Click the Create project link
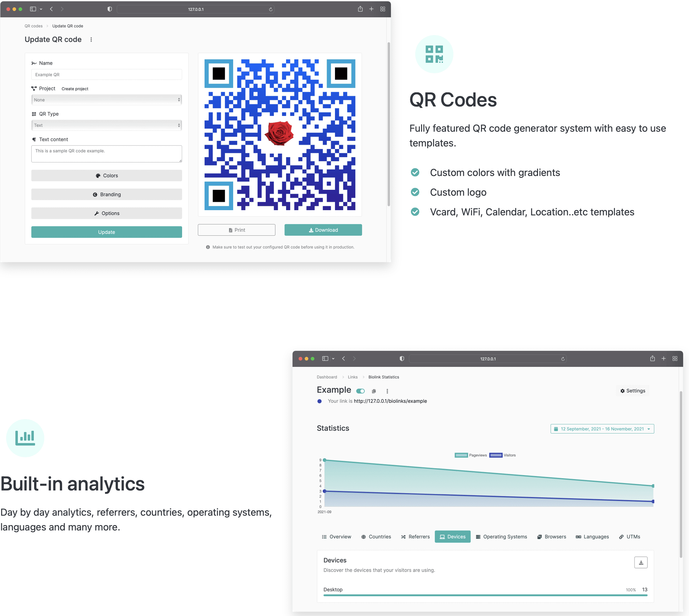The width and height of the screenshot is (689, 616). (75, 89)
